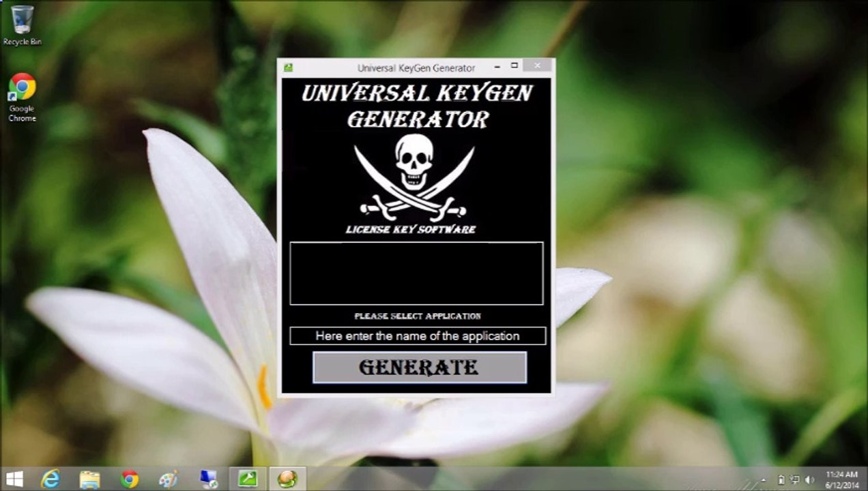Close the Universal KeyGen Generator window
Viewport: 868px width, 491px height.
click(x=538, y=65)
